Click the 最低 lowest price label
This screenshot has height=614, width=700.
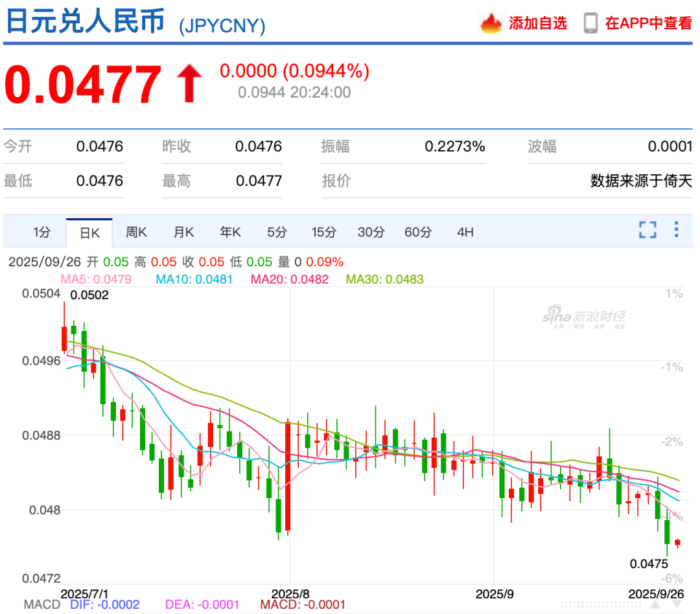tap(18, 181)
